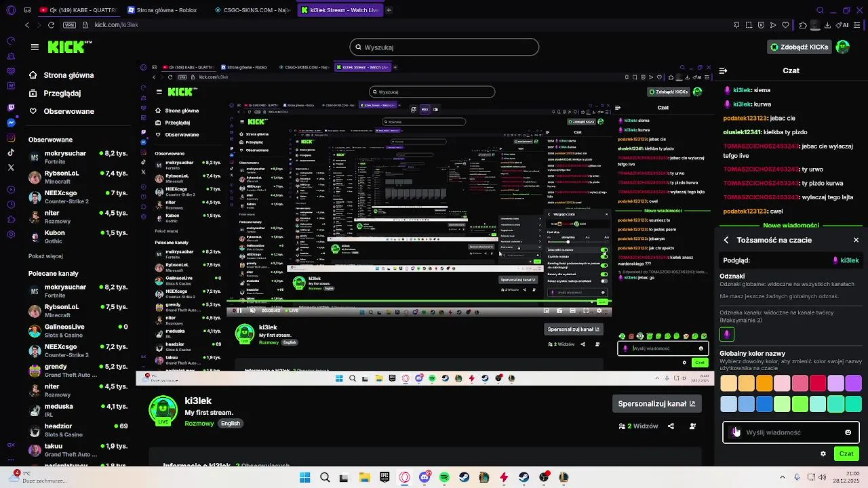Open a new browser tab
This screenshot has height=488, width=868.
point(389,10)
